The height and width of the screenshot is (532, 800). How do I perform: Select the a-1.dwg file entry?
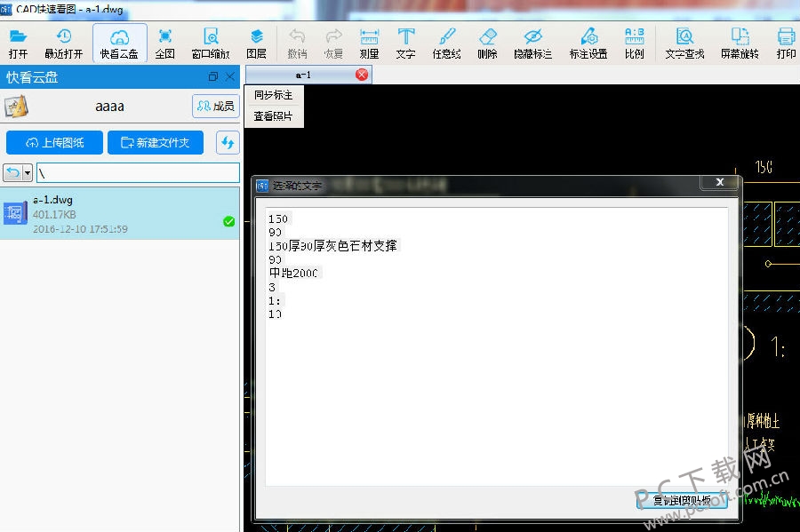(120, 213)
